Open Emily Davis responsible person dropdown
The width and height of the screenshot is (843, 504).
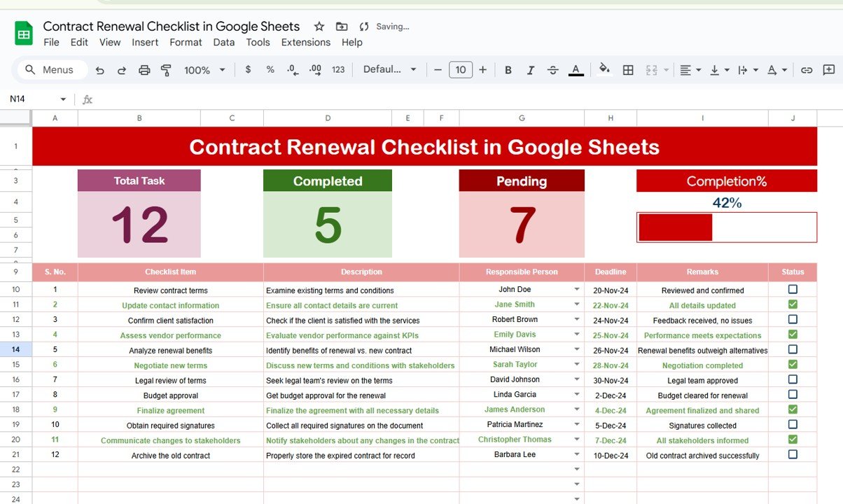577,335
